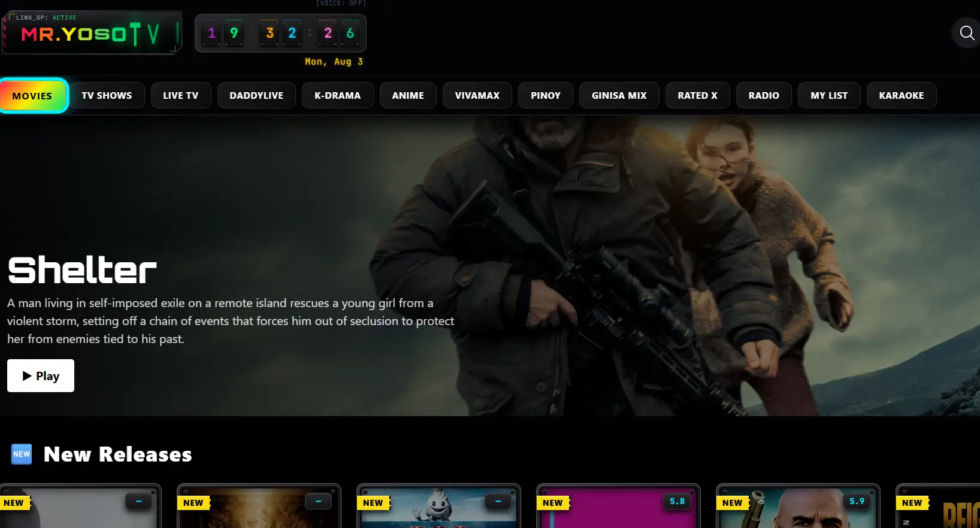980x528 pixels.
Task: Open the K-DRAMA category
Action: coord(338,95)
